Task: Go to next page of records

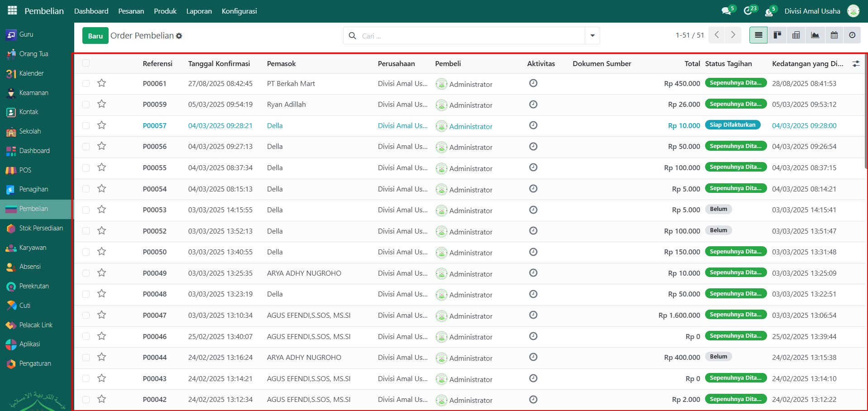Action: tap(733, 35)
